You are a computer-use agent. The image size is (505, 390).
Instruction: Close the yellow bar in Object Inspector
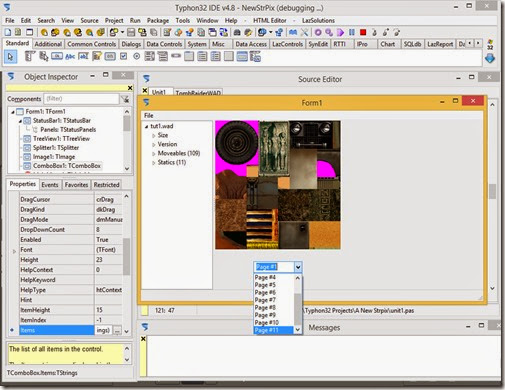pyautogui.click(x=130, y=88)
